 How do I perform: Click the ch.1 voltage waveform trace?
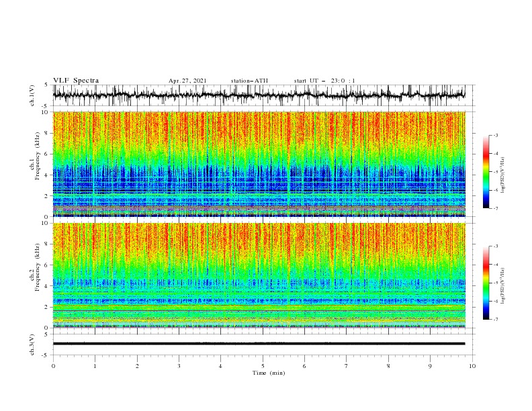(259, 95)
